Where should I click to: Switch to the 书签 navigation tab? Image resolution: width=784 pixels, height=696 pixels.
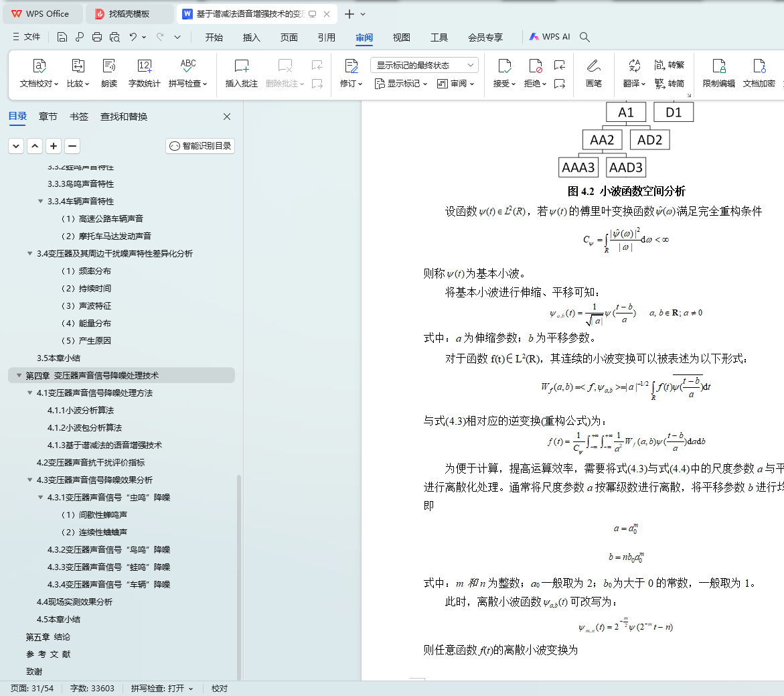pos(79,117)
